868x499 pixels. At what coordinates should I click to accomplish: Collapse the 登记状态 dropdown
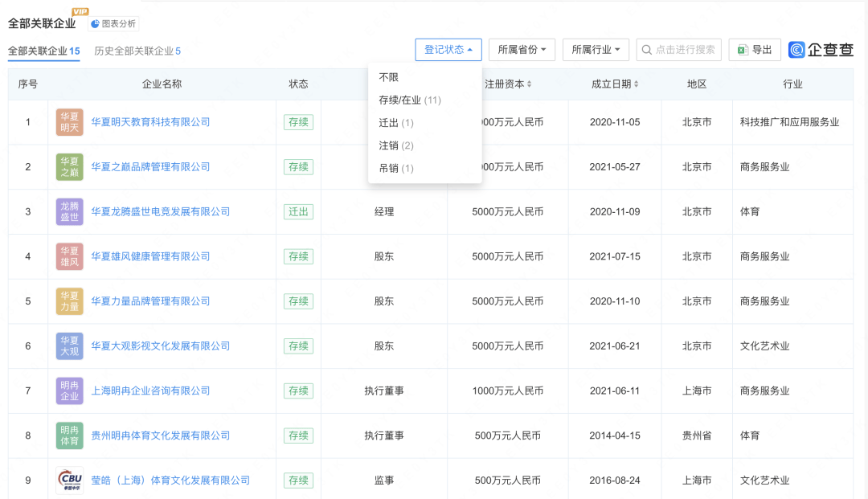coord(448,50)
